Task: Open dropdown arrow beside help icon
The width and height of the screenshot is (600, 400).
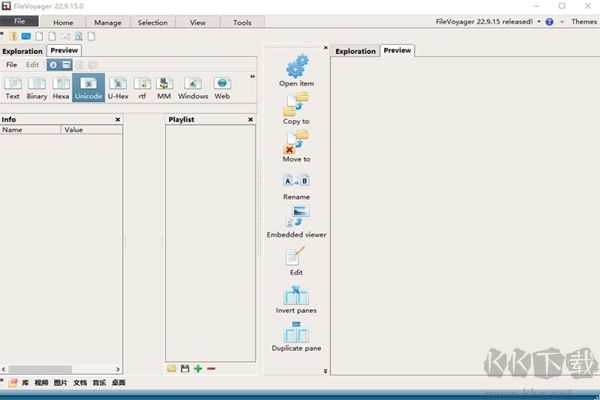Action: pos(562,22)
